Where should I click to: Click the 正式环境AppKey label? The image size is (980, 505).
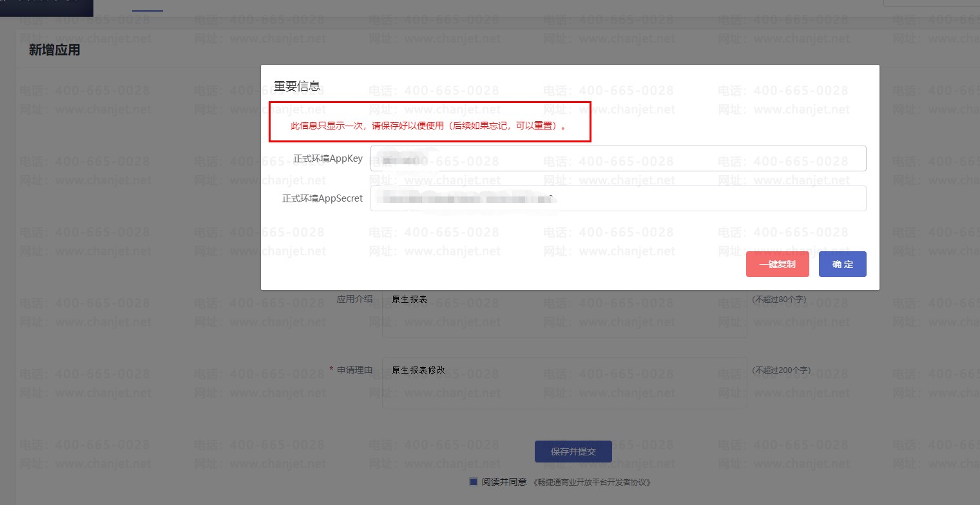click(328, 158)
